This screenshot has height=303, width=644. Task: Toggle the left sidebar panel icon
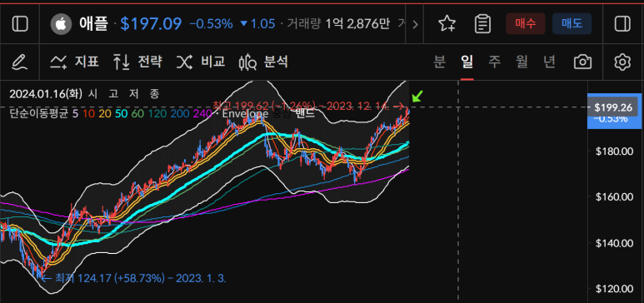point(20,24)
